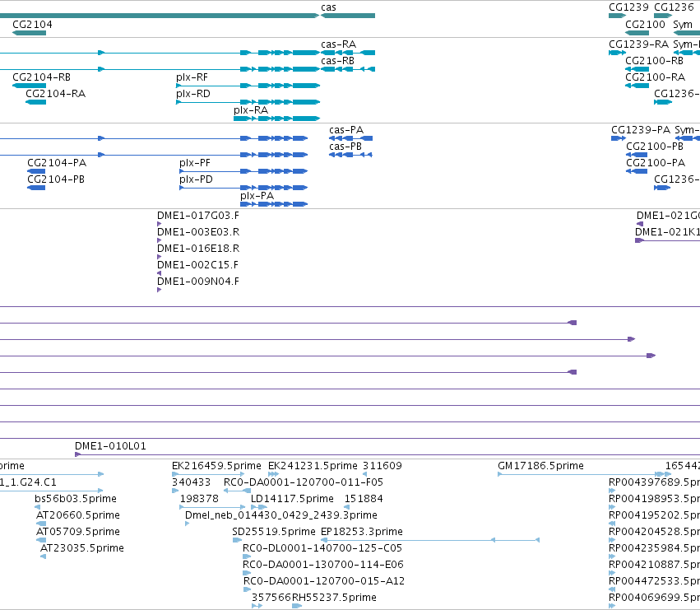This screenshot has width=700, height=610.
Task: Click the 'DME1-017G03.F' clone label
Action: 197,216
